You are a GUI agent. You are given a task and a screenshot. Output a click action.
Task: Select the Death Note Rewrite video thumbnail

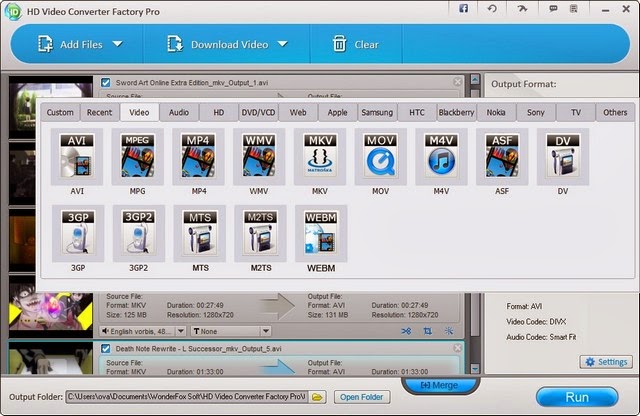51,358
